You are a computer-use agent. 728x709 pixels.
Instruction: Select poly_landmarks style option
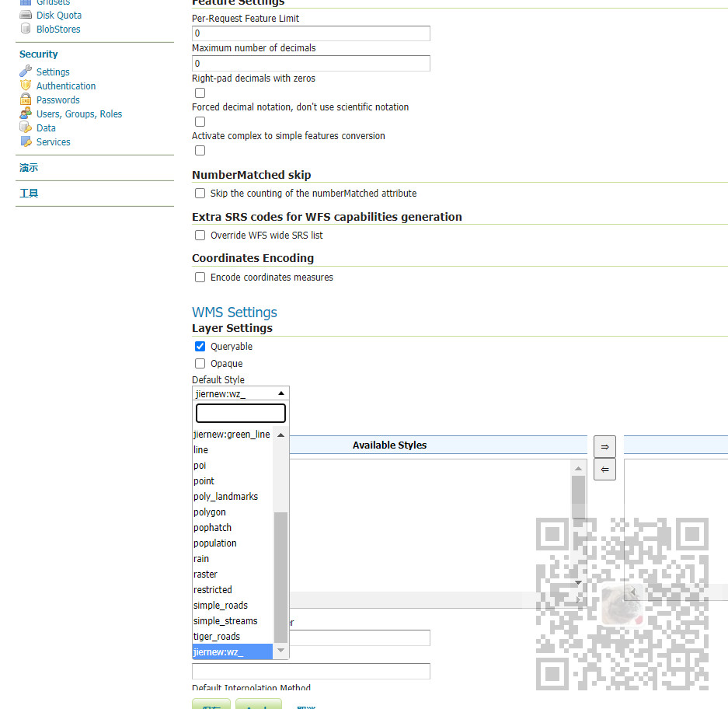click(232, 497)
